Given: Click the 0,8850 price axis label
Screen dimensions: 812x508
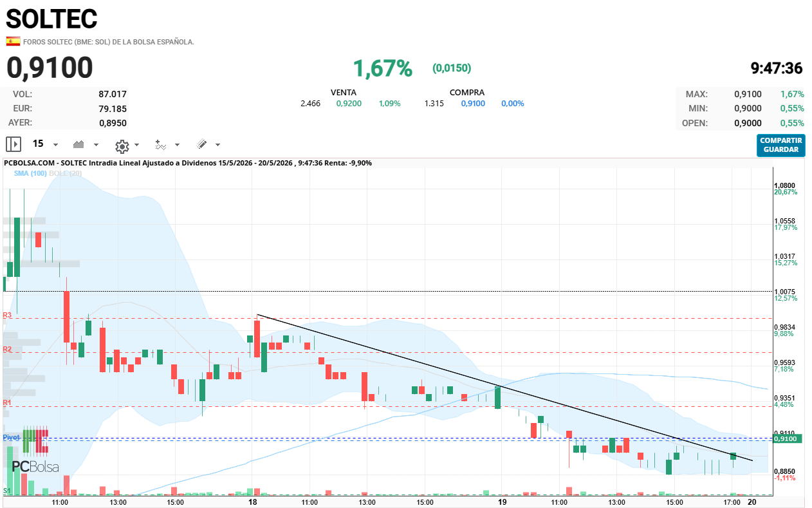Looking at the screenshot, I should click(784, 471).
